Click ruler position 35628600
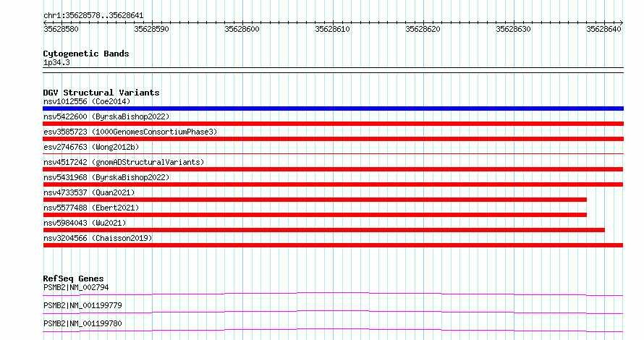This screenshot has height=340, width=644. point(242,29)
